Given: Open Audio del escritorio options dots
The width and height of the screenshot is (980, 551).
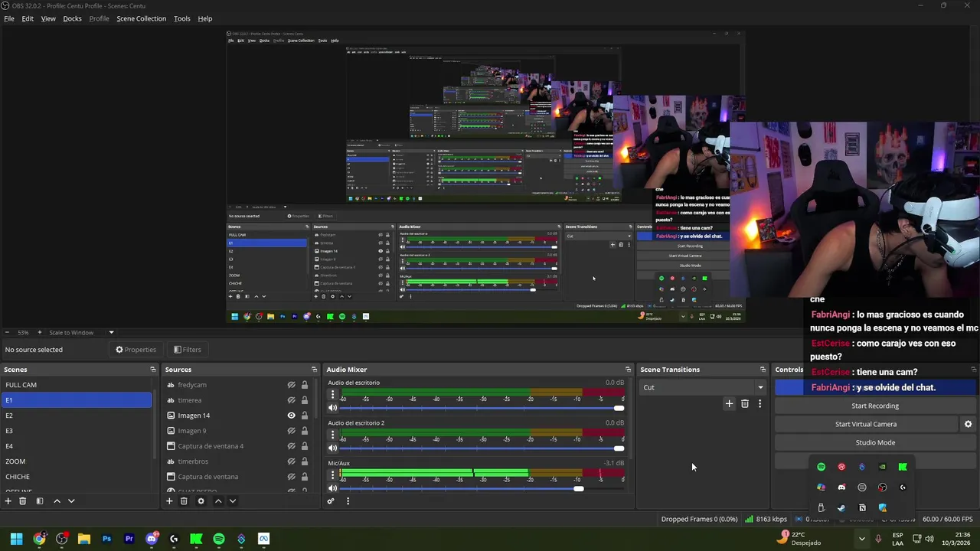Looking at the screenshot, I should point(332,395).
